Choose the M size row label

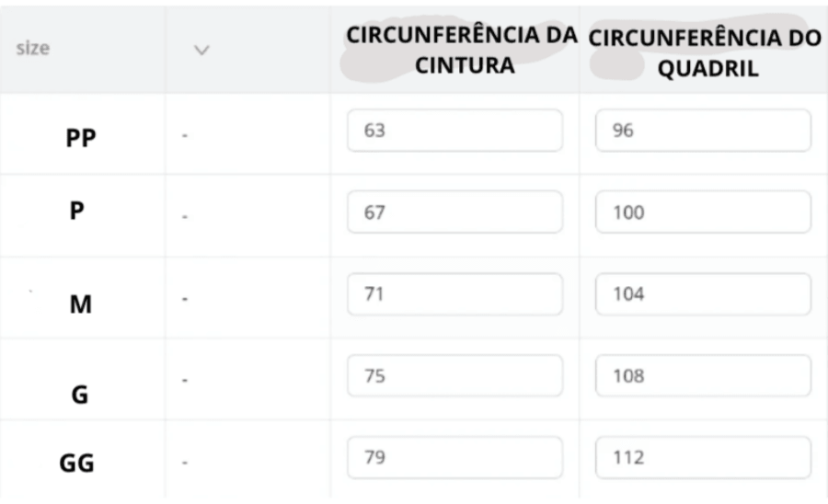click(81, 304)
